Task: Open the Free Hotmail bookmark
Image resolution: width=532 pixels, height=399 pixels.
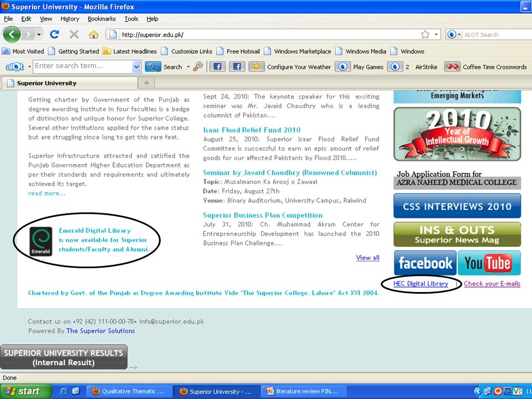Action: click(x=238, y=51)
